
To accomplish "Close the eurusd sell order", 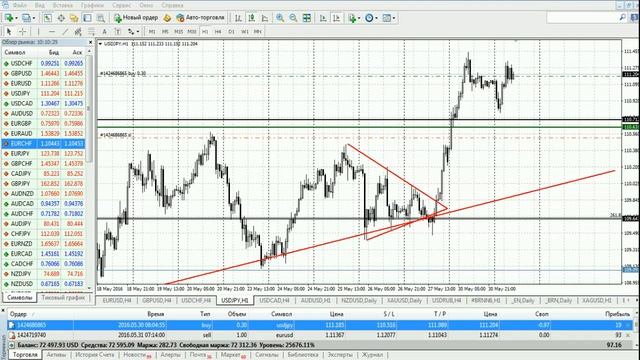I will click(628, 335).
